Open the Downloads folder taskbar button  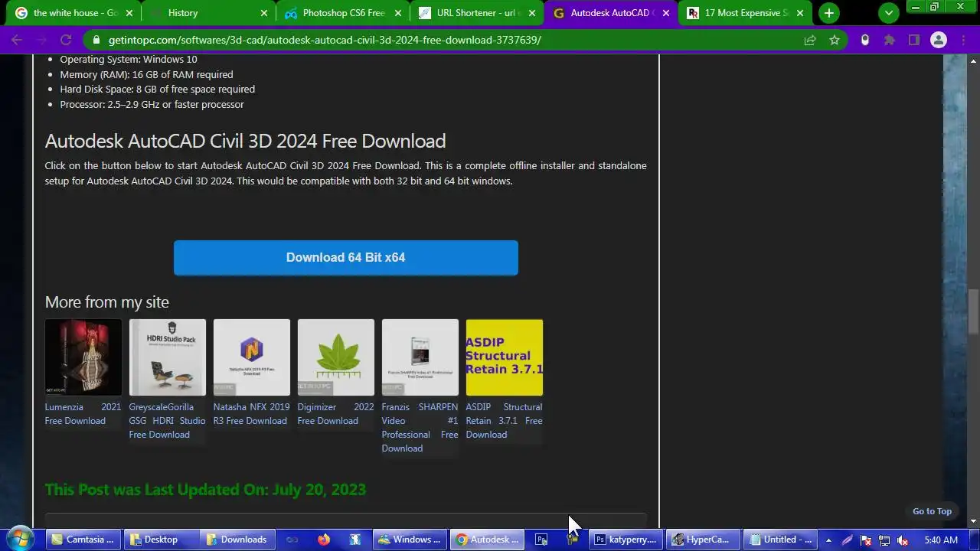coord(239,540)
